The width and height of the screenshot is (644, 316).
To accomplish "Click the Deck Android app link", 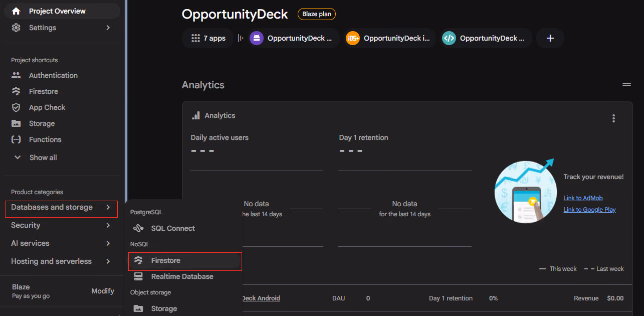I will click(x=261, y=298).
